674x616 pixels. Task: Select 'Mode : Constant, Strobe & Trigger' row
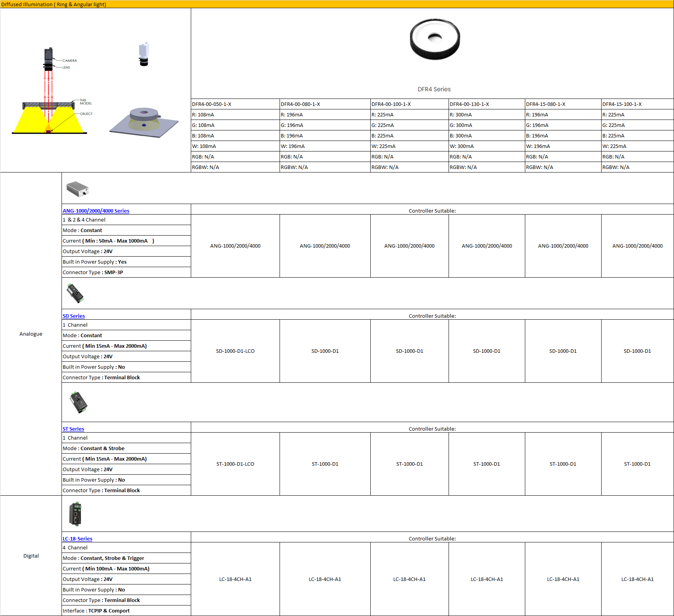126,558
